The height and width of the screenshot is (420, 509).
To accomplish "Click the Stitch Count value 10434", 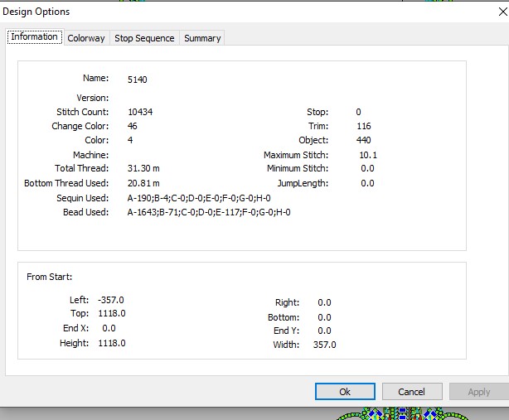I will [140, 112].
